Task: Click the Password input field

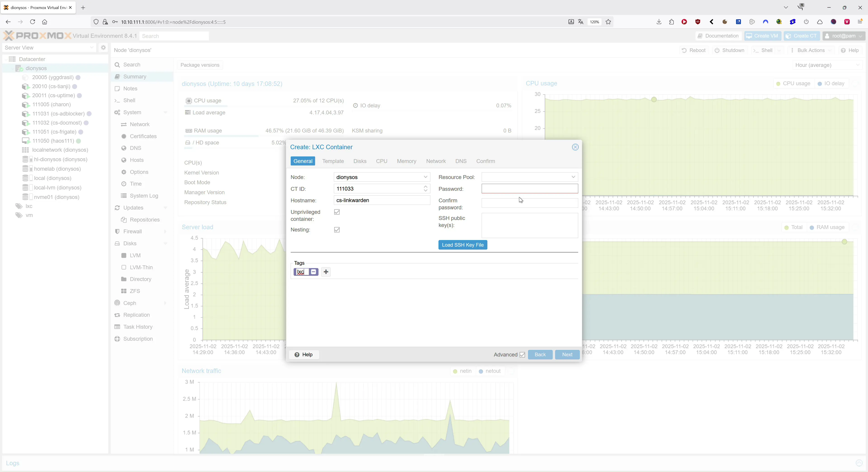Action: [529, 189]
